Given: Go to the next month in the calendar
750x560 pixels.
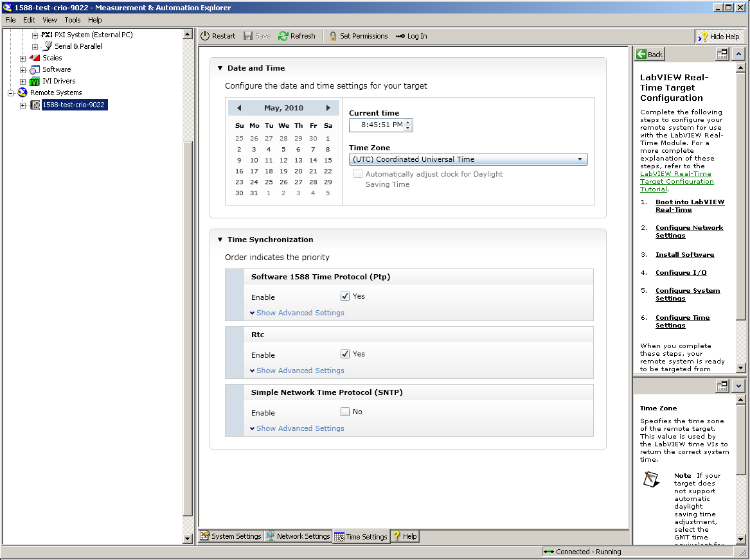Looking at the screenshot, I should pos(328,108).
